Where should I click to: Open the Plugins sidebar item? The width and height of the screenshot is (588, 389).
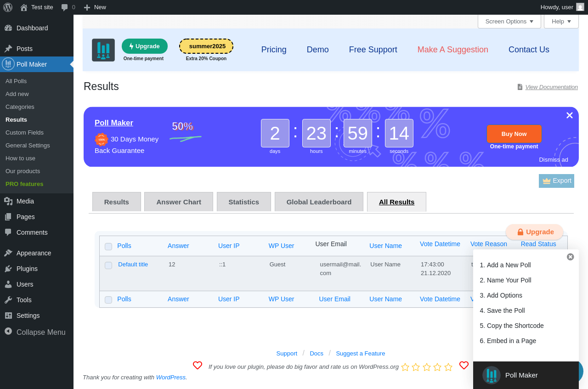[37, 269]
